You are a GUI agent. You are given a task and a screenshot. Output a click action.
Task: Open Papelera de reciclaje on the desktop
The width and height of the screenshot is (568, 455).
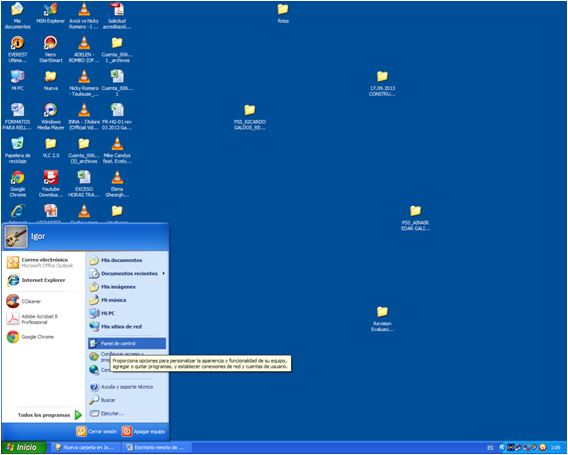point(17,150)
